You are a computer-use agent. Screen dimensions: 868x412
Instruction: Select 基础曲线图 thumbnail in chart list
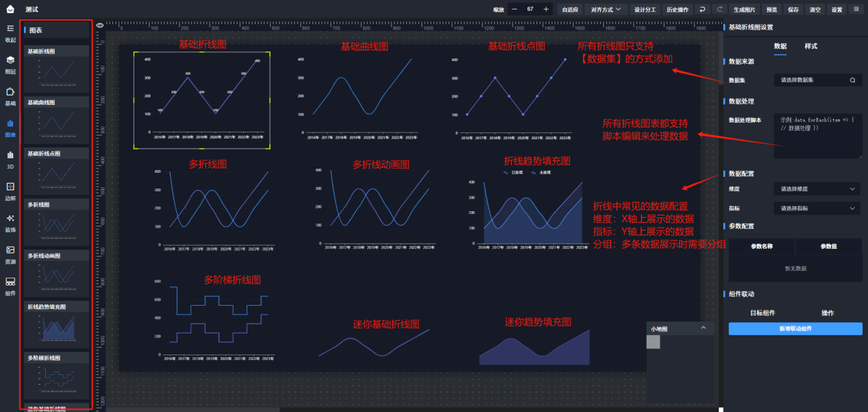pos(56,121)
